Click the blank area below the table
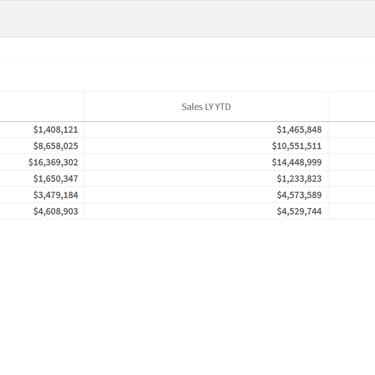375x375 pixels. click(187, 297)
